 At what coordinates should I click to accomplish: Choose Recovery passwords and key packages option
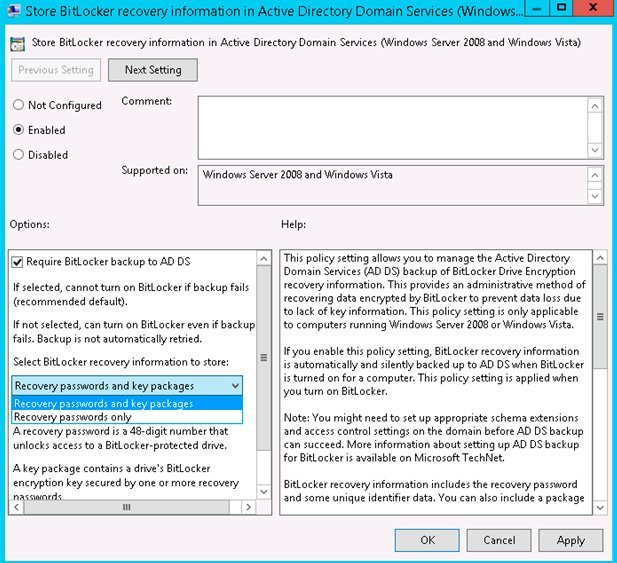coord(127,403)
